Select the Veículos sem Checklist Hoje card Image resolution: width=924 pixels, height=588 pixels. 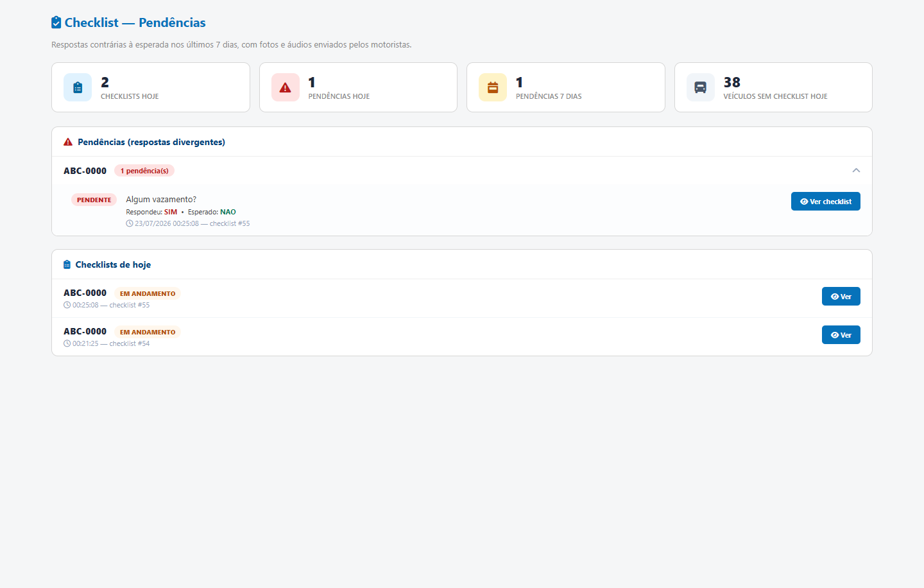773,87
